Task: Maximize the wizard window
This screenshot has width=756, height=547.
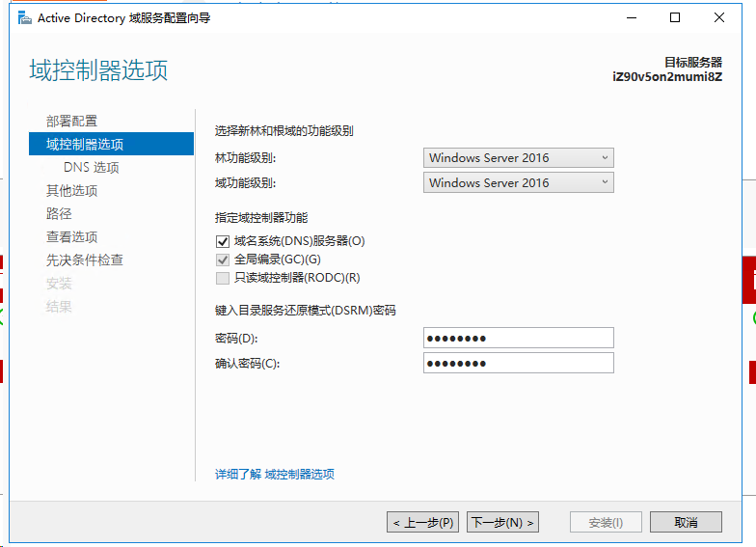Action: [x=675, y=17]
